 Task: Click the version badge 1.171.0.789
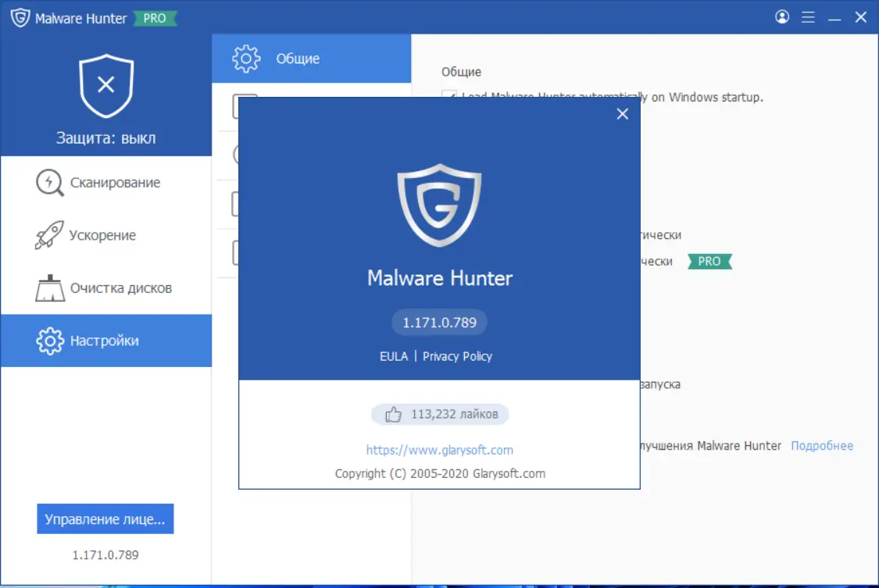point(439,322)
